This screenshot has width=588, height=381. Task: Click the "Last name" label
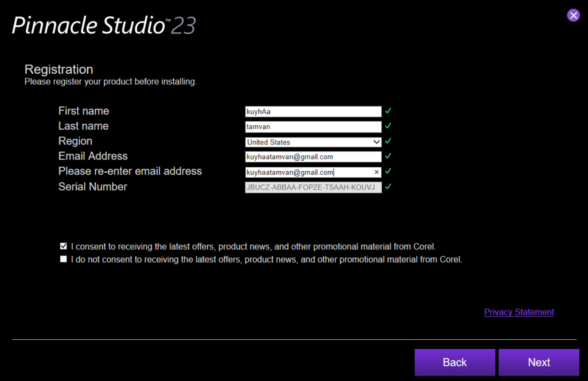coord(84,126)
